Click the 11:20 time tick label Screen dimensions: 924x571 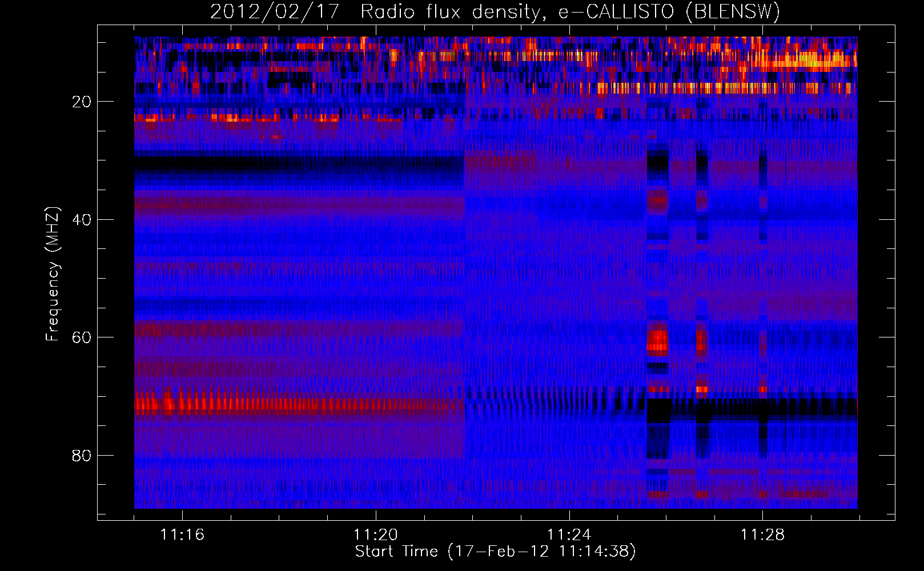pyautogui.click(x=375, y=534)
